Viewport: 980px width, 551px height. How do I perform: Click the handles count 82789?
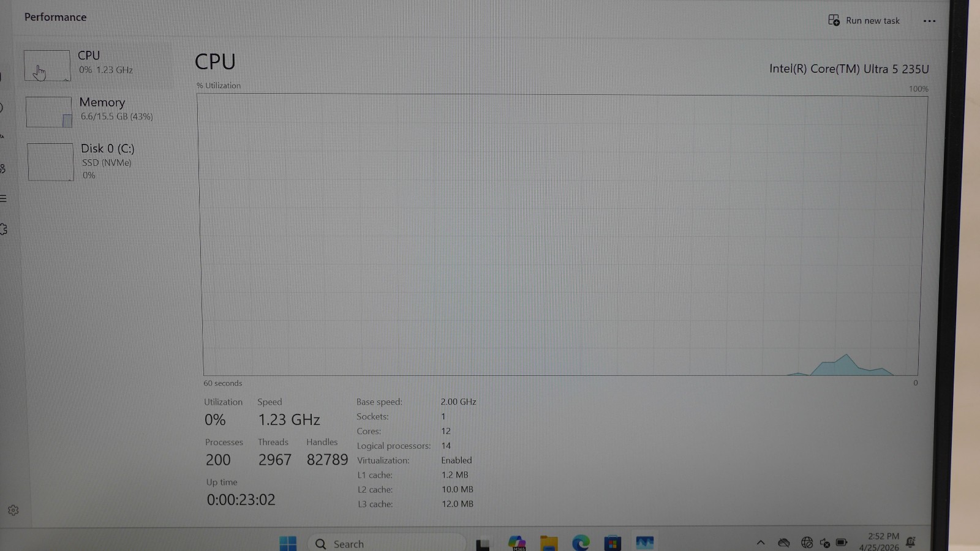327,460
